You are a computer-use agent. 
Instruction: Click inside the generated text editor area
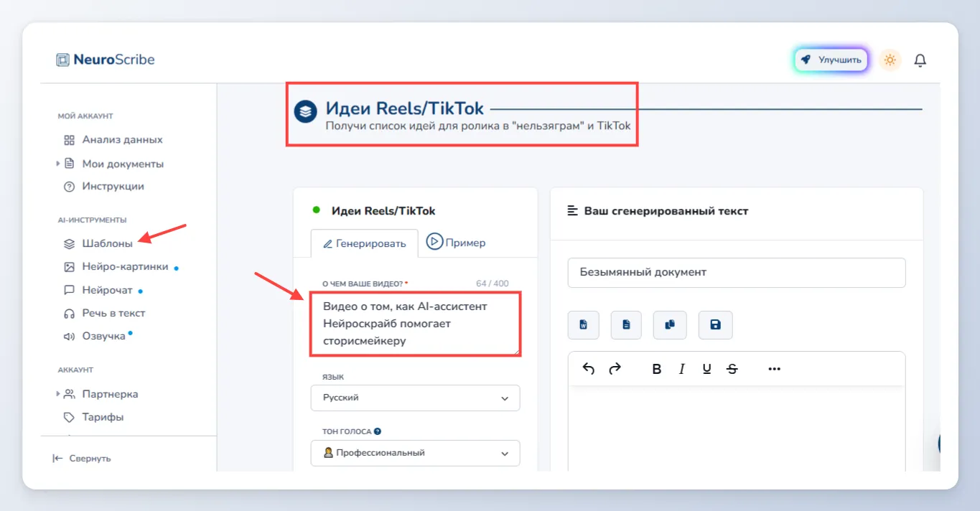click(737, 428)
